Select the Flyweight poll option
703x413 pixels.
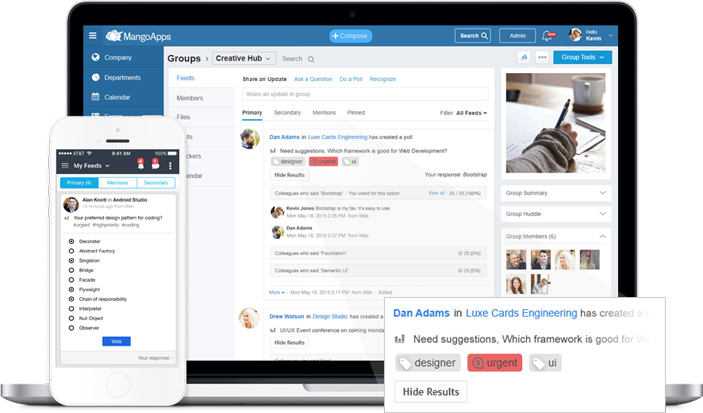(x=71, y=289)
